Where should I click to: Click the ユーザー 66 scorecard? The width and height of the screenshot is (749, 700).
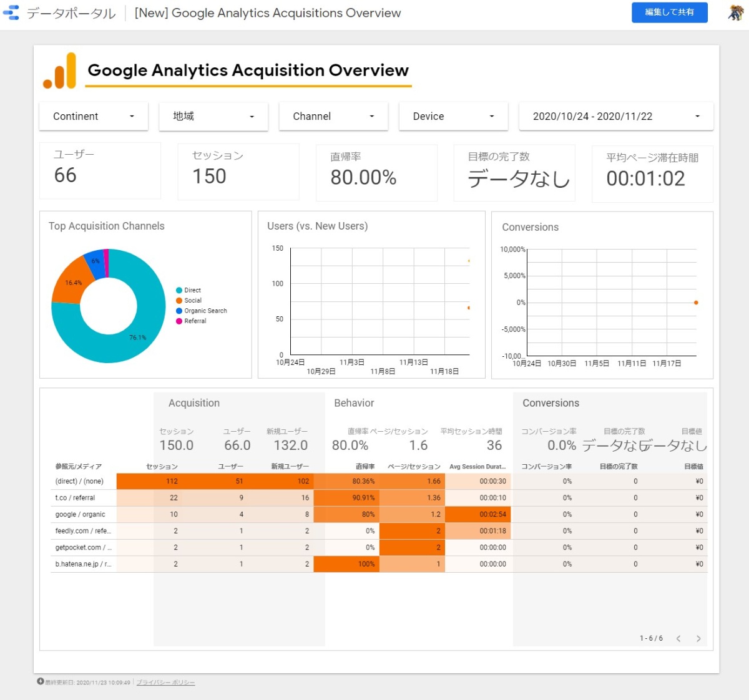100,170
